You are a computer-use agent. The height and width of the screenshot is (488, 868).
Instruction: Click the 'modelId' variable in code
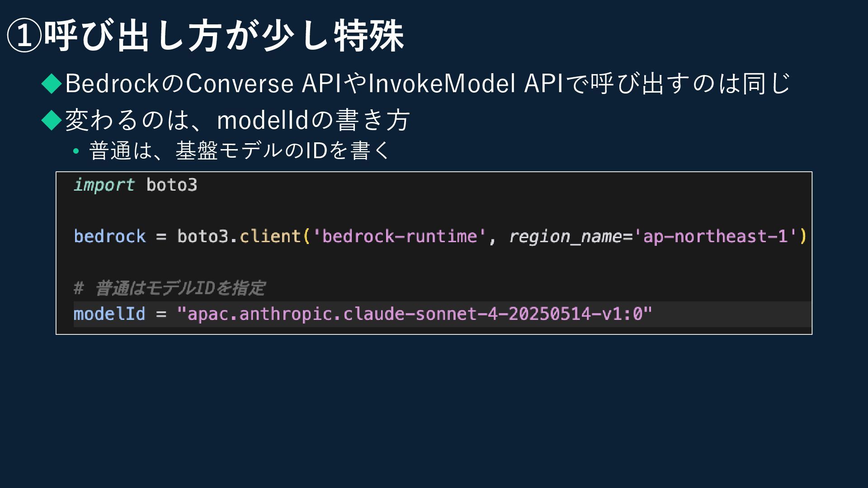[109, 314]
